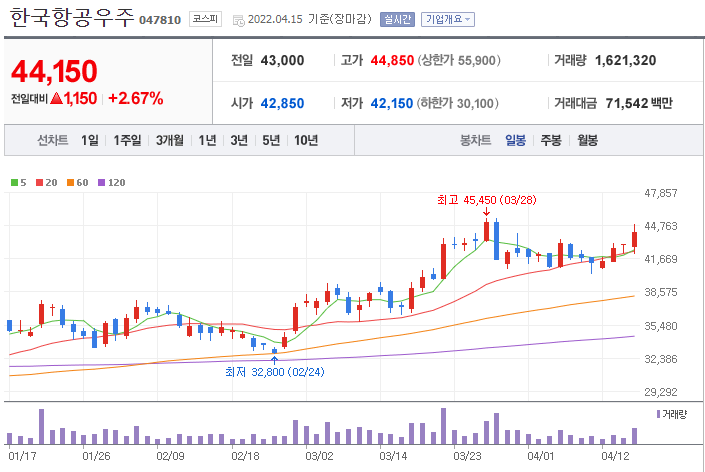
Task: Click the purple 120-day moving average swatch
Action: pos(102,183)
